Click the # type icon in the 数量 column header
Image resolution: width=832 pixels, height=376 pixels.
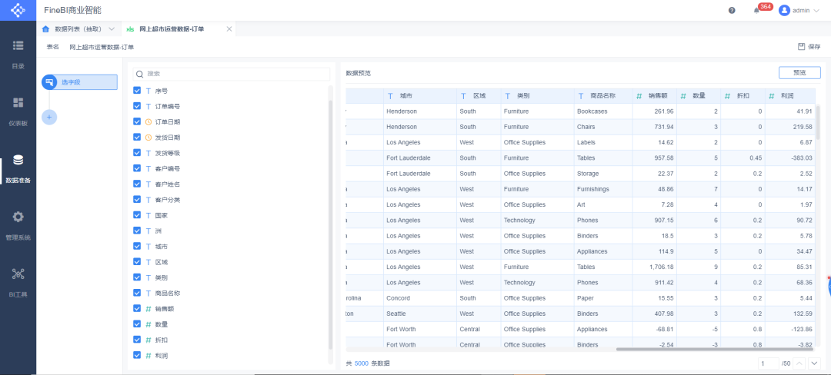tap(683, 96)
